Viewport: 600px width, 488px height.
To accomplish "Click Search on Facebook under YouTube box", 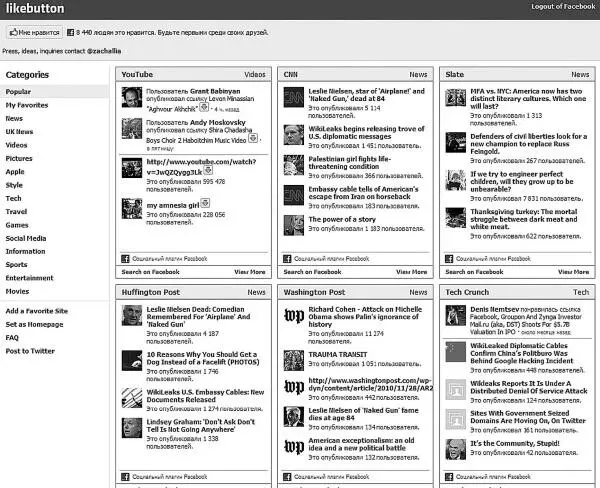I will pyautogui.click(x=150, y=272).
